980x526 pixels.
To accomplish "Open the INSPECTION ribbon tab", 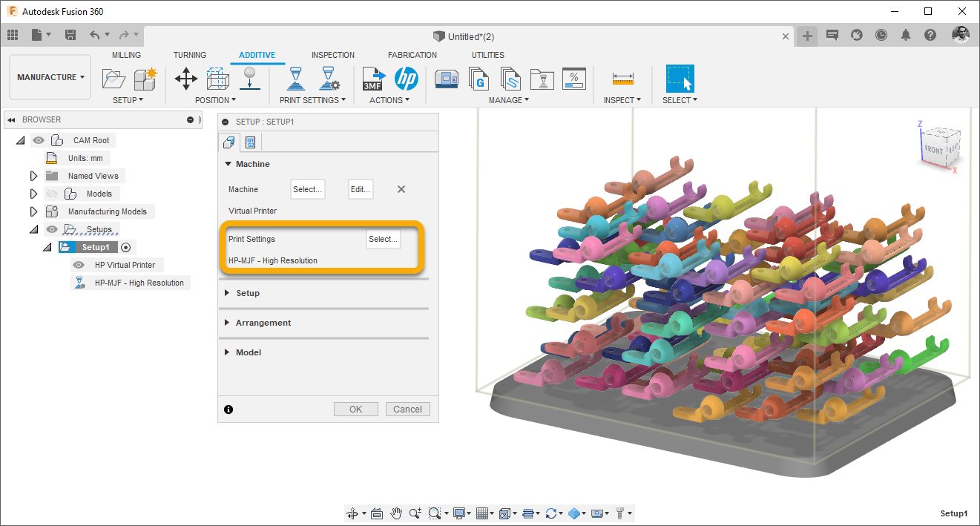I will coord(332,55).
